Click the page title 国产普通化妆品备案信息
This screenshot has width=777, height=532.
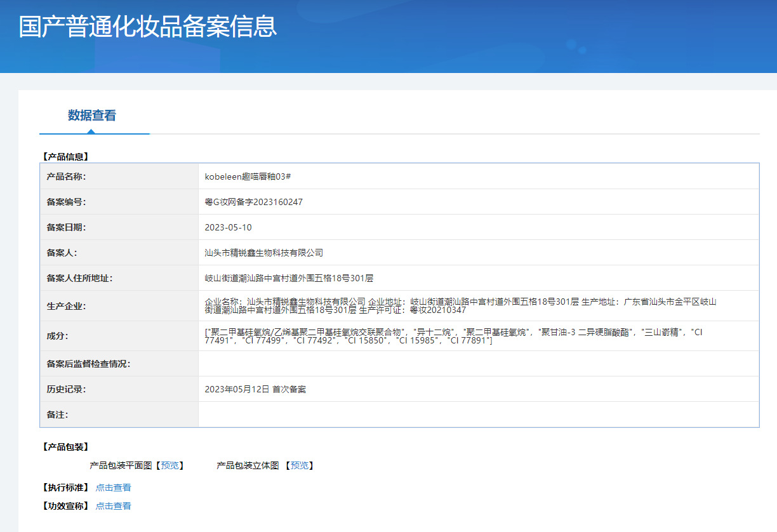pyautogui.click(x=148, y=27)
